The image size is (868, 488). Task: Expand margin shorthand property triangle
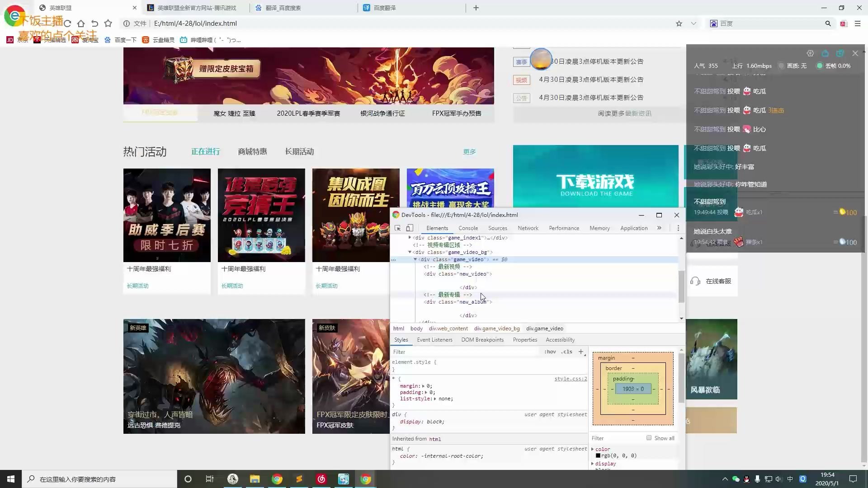click(424, 386)
